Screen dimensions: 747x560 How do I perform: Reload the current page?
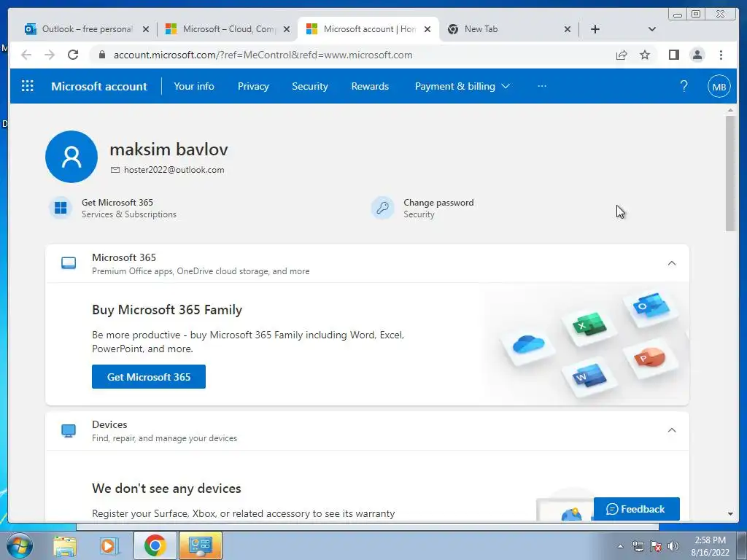pos(73,55)
